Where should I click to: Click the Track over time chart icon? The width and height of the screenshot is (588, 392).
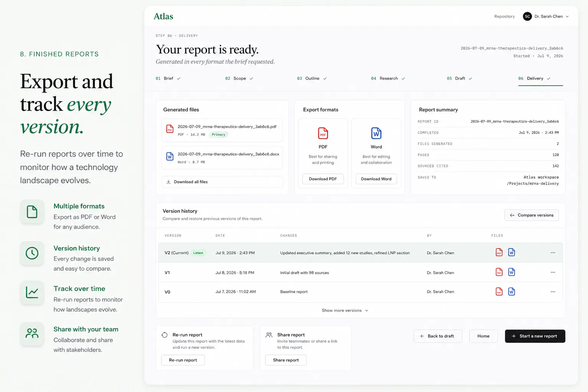coord(32,293)
